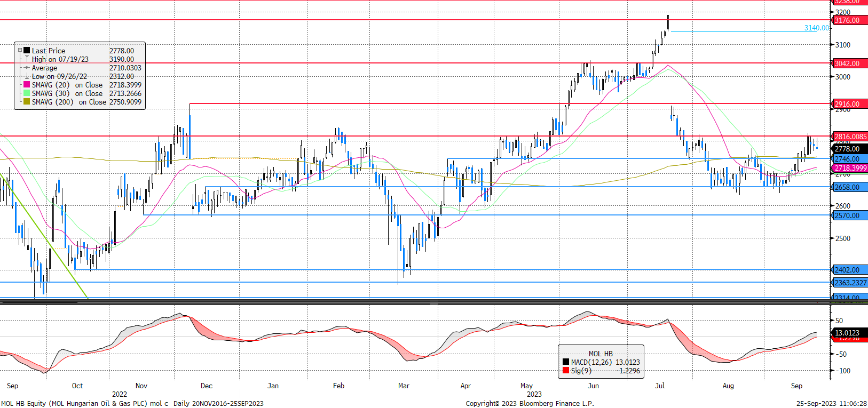The height and width of the screenshot is (408, 868).
Task: Collapse the Last Price legend tree
Action: tap(20, 51)
